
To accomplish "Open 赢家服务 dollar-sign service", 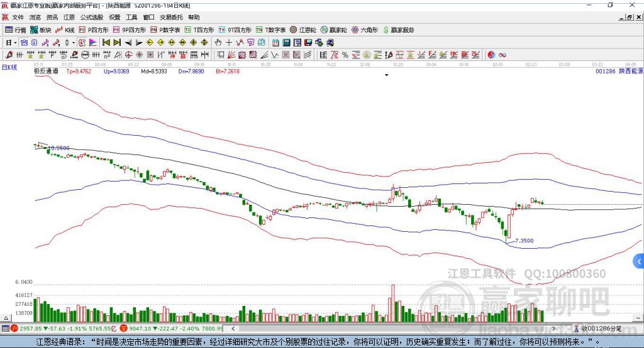I will [x=398, y=30].
